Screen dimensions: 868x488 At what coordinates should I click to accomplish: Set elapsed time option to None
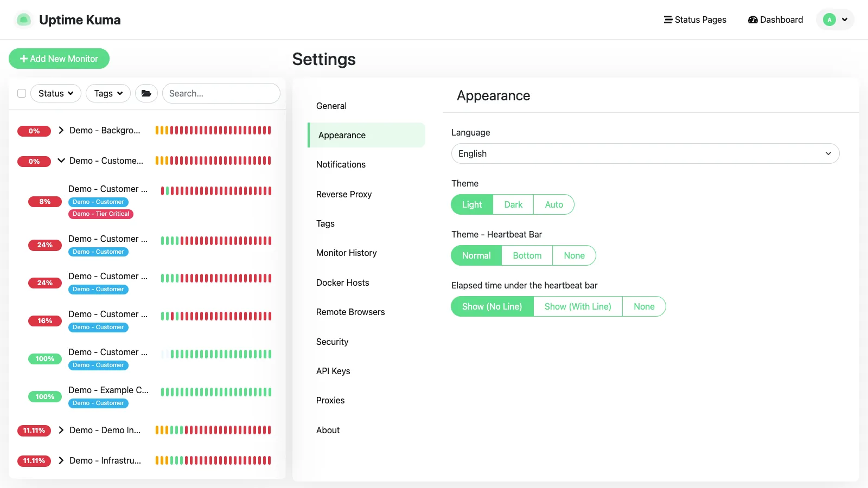(644, 306)
